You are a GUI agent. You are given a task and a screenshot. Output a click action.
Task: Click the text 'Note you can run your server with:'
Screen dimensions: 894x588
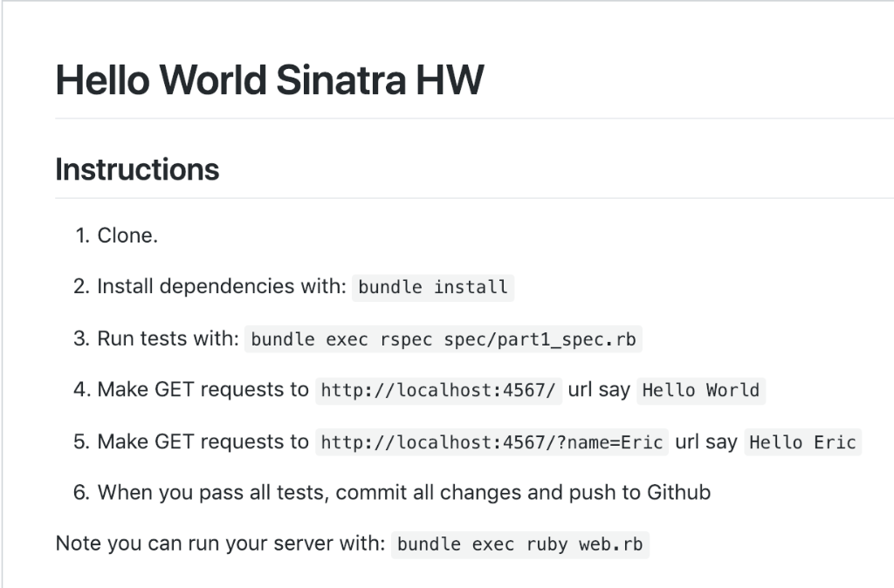coord(221,544)
